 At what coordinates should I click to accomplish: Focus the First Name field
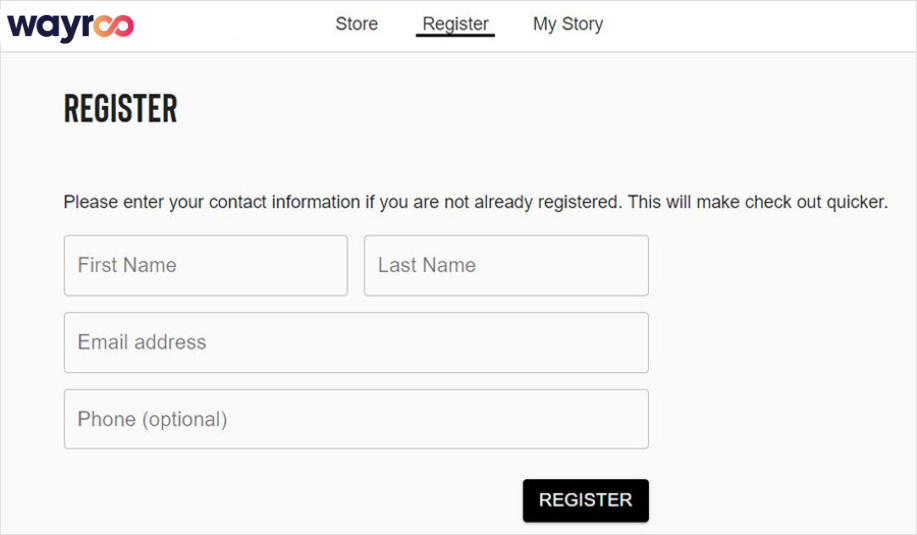206,265
